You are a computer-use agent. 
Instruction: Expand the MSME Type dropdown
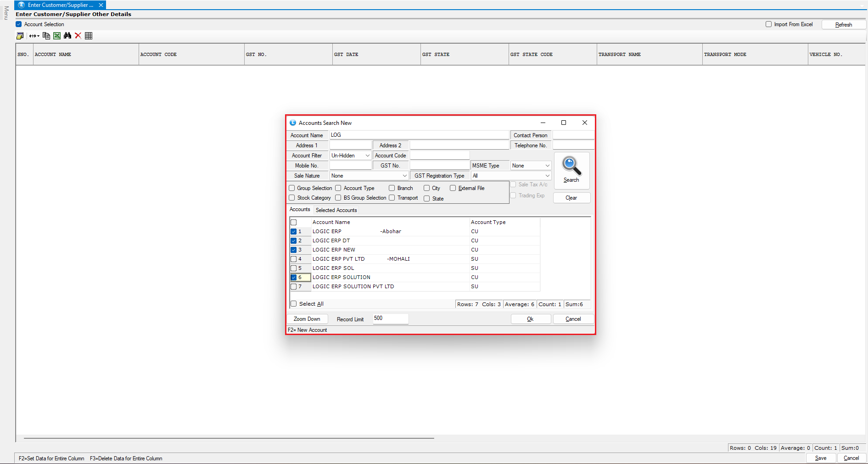click(x=531, y=166)
